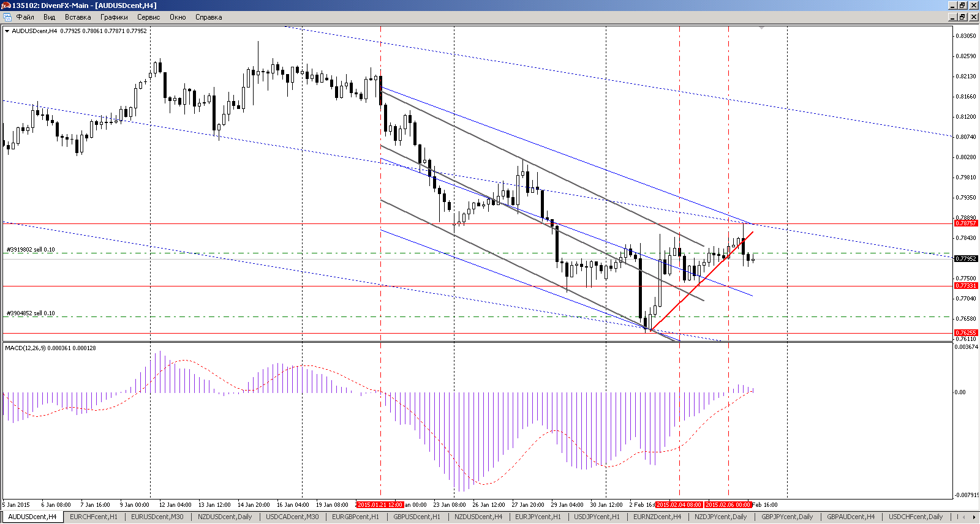The height and width of the screenshot is (524, 980).
Task: Select sell order label #3919802 sell 0.10
Action: point(31,250)
